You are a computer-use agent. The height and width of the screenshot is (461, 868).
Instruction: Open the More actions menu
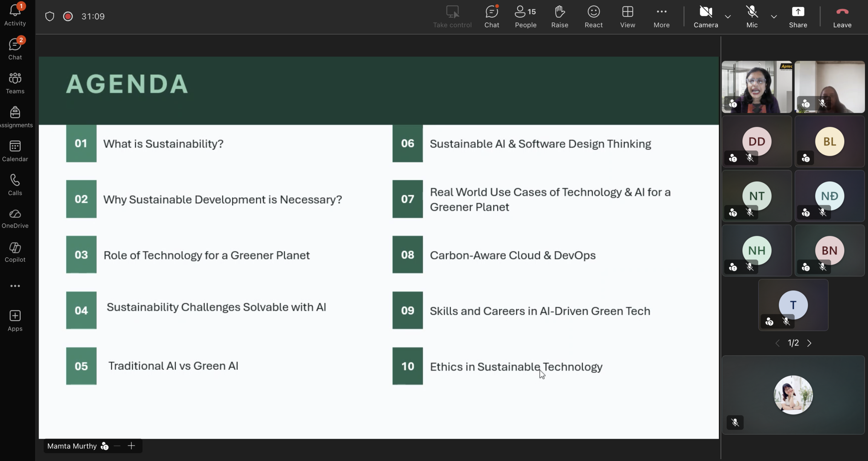[661, 16]
